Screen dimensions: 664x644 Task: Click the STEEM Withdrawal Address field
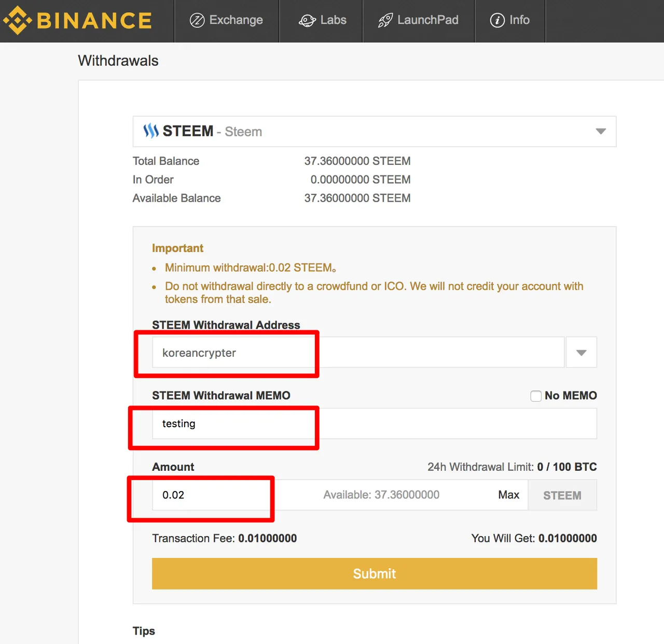coord(358,353)
